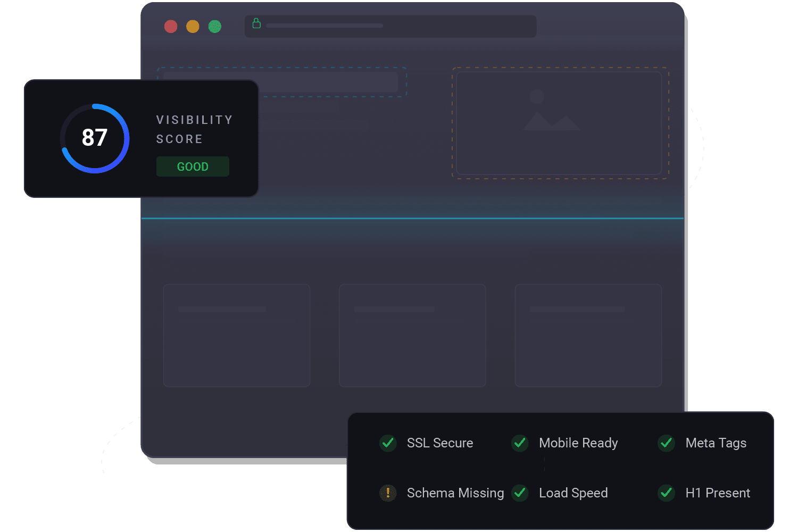Click the circular 87 score progress ring
Screen dimensions: 798x532
(x=95, y=138)
